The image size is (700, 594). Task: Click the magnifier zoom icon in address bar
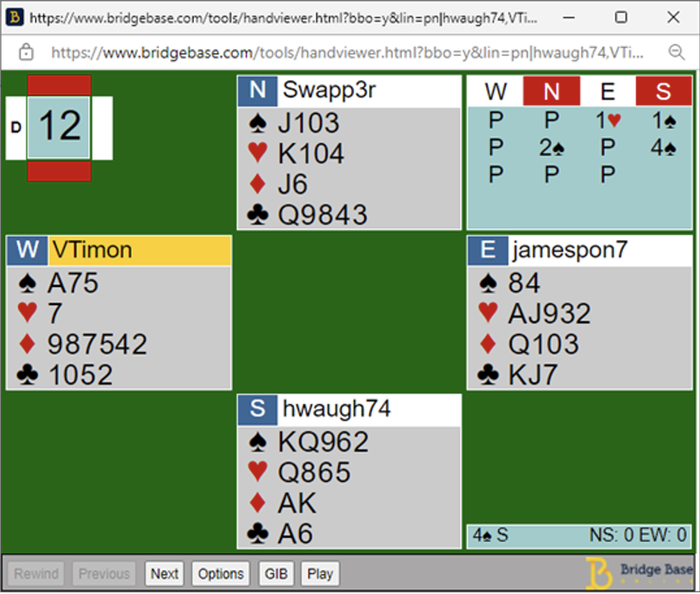tap(676, 52)
